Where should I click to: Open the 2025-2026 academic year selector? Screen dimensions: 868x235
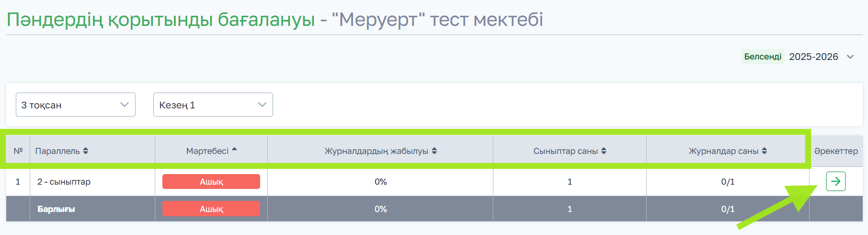tap(821, 57)
